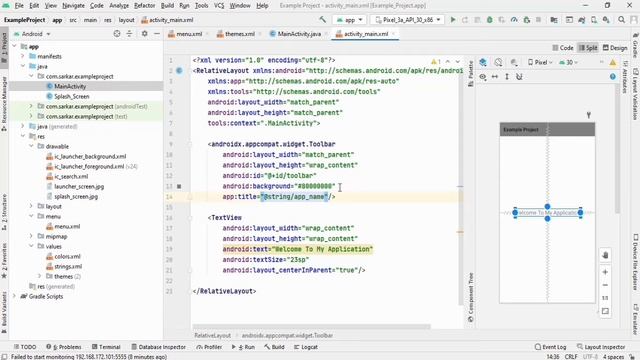Open Splash_Screen in the project tree
Image resolution: width=640 pixels, height=360 pixels.
(x=71, y=96)
